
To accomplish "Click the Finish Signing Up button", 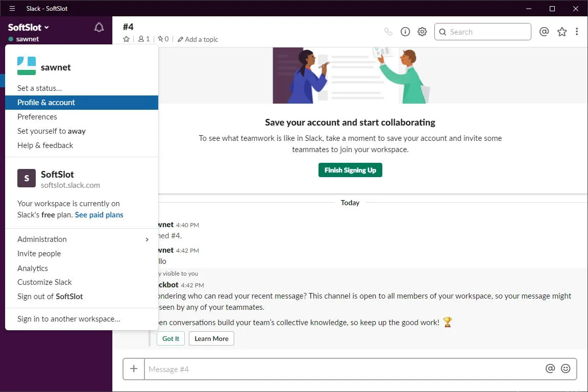I will click(350, 170).
